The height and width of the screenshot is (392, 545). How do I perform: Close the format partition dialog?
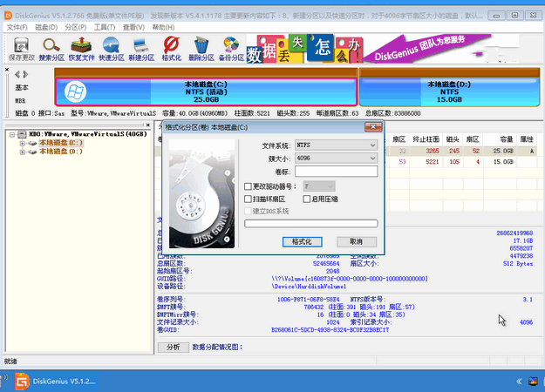[373, 127]
